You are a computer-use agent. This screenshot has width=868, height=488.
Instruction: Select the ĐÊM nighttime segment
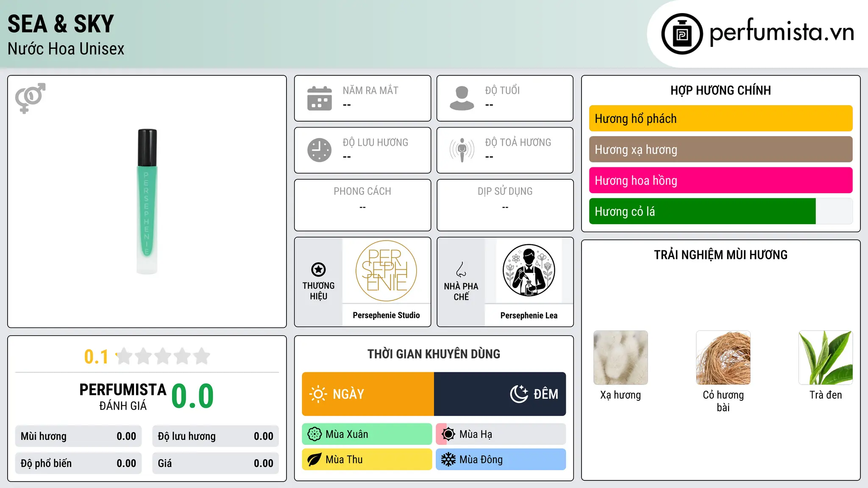500,394
